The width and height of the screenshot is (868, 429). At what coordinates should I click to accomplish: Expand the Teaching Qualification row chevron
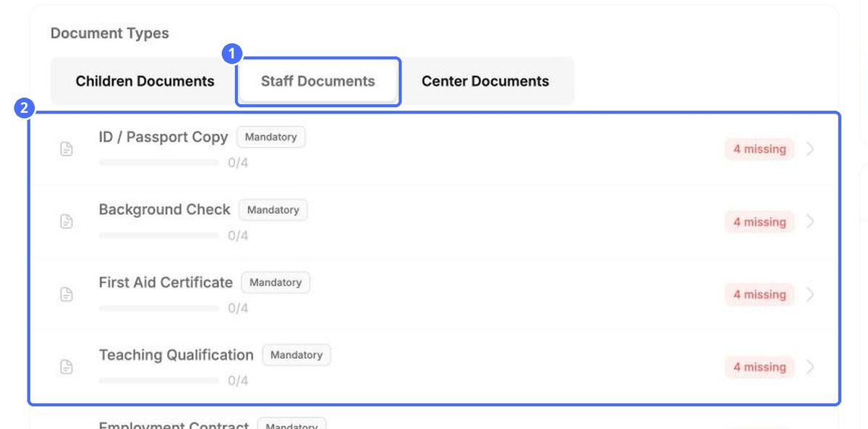point(810,367)
